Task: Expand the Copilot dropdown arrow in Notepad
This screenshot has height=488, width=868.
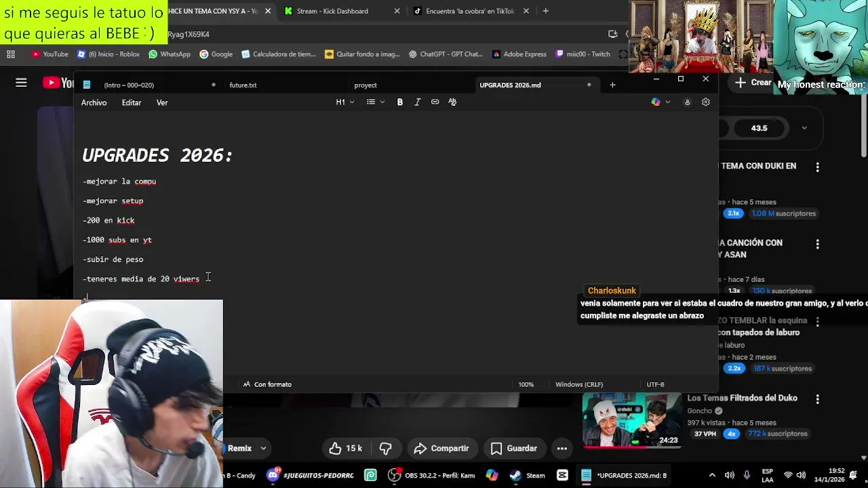Action: tap(667, 102)
